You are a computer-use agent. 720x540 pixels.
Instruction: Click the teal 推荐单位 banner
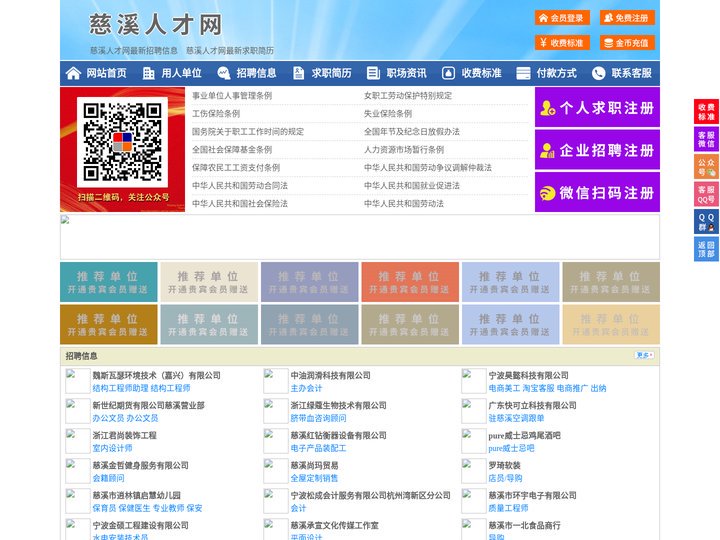coord(108,282)
